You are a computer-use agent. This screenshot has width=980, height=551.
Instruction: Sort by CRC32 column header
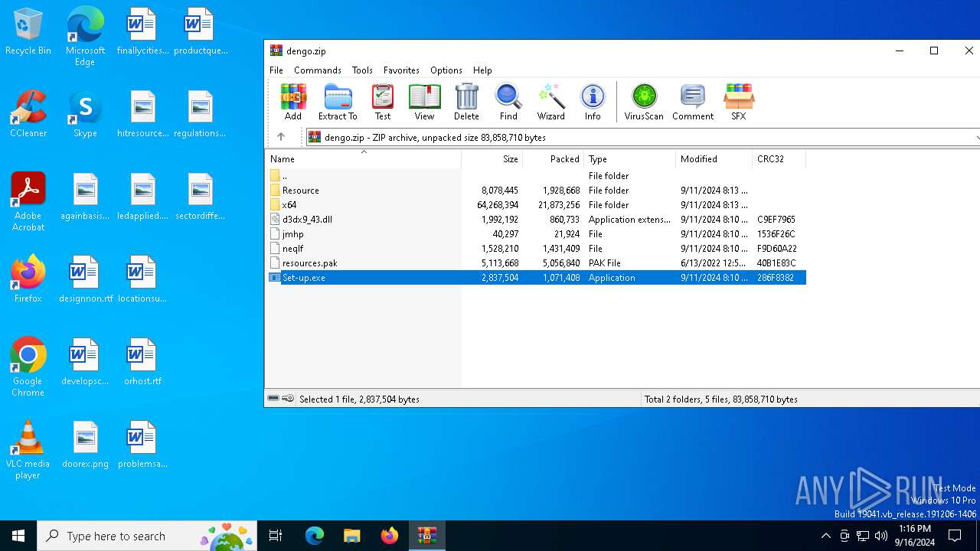click(x=779, y=159)
